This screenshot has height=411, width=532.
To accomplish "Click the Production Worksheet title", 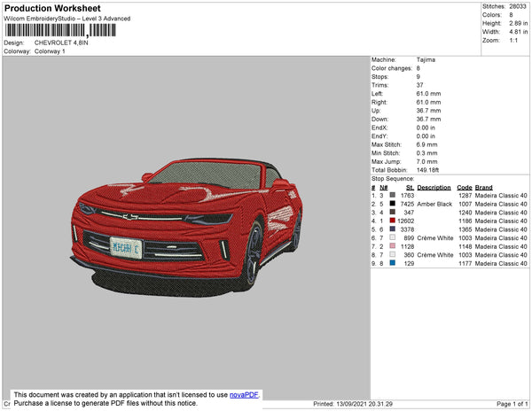I will (52, 9).
